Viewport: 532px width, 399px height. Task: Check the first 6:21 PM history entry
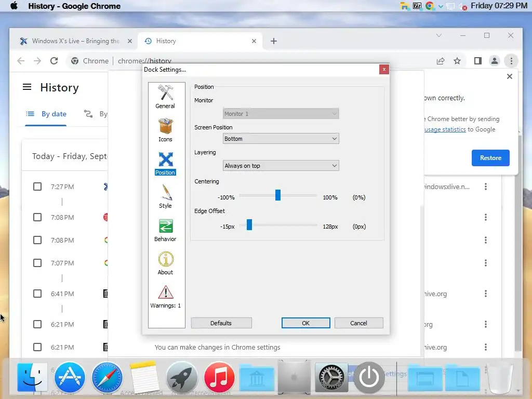[x=37, y=324]
